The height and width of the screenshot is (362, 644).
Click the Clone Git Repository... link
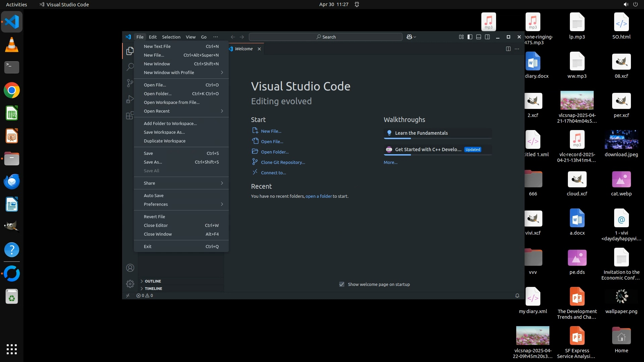283,162
